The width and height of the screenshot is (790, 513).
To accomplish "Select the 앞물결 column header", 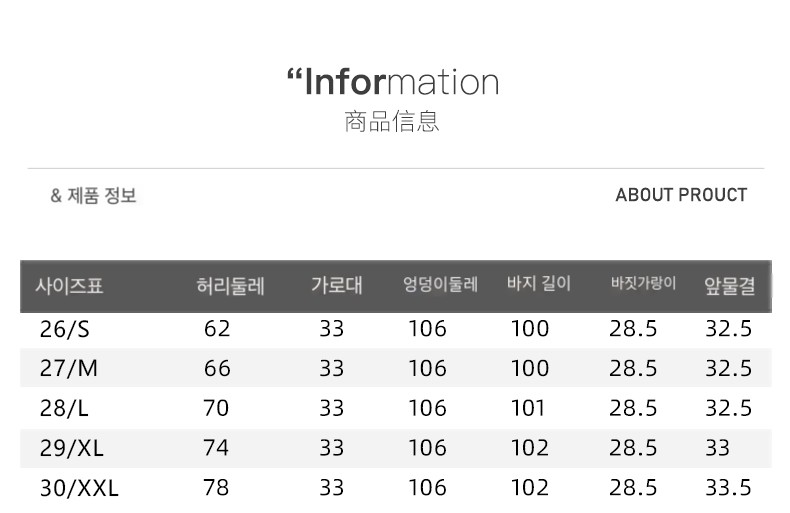I will pos(730,286).
